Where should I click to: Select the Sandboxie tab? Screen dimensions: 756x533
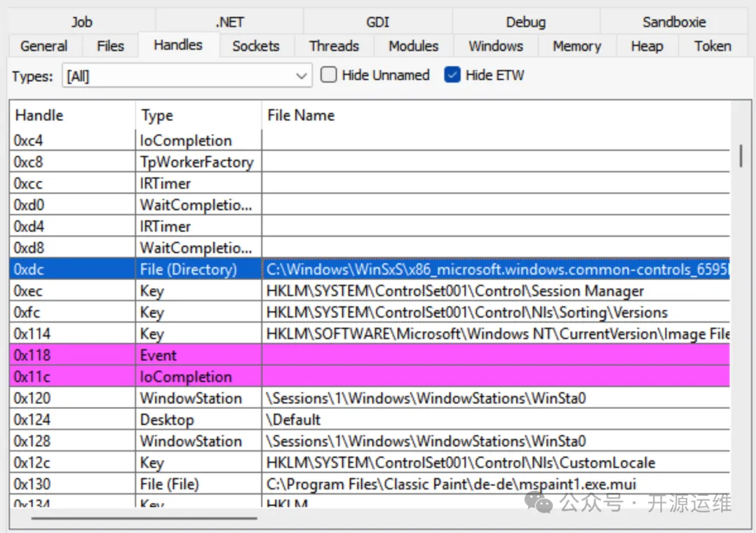674,22
